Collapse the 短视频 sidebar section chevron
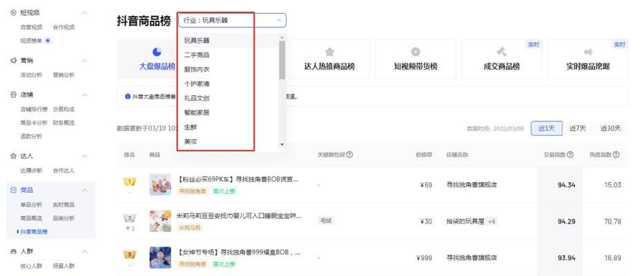 pos(85,13)
